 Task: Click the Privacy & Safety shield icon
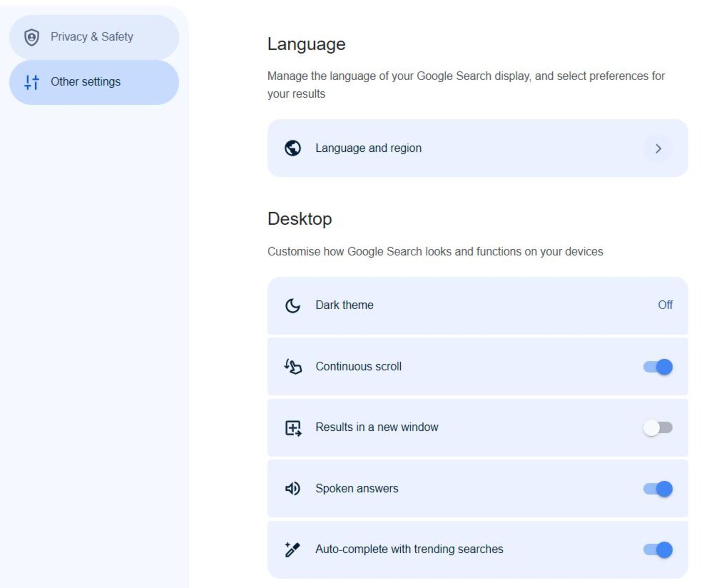[x=31, y=37]
